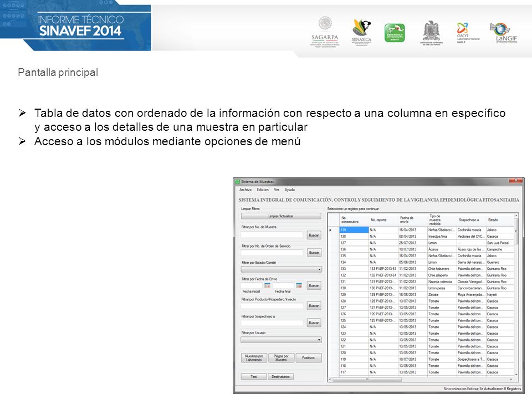Click the SENASICA logo in header
The width and height of the screenshot is (532, 399).
coord(361,32)
